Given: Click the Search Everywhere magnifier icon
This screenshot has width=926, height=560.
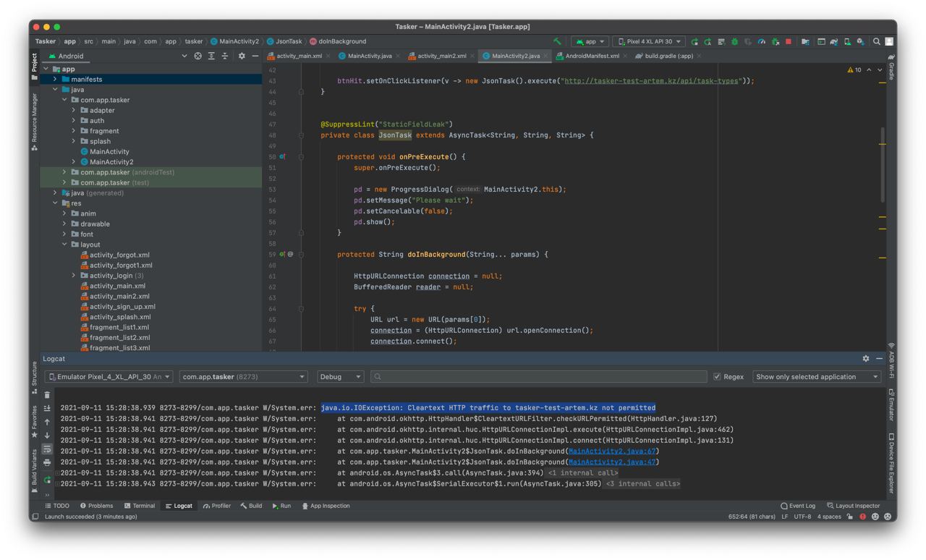Looking at the screenshot, I should click(876, 41).
